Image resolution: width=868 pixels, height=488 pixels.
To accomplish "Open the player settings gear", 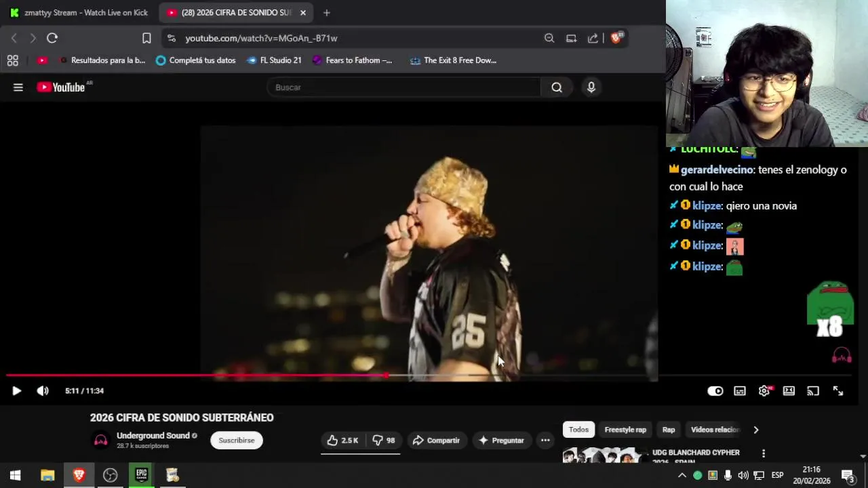I will click(x=764, y=390).
